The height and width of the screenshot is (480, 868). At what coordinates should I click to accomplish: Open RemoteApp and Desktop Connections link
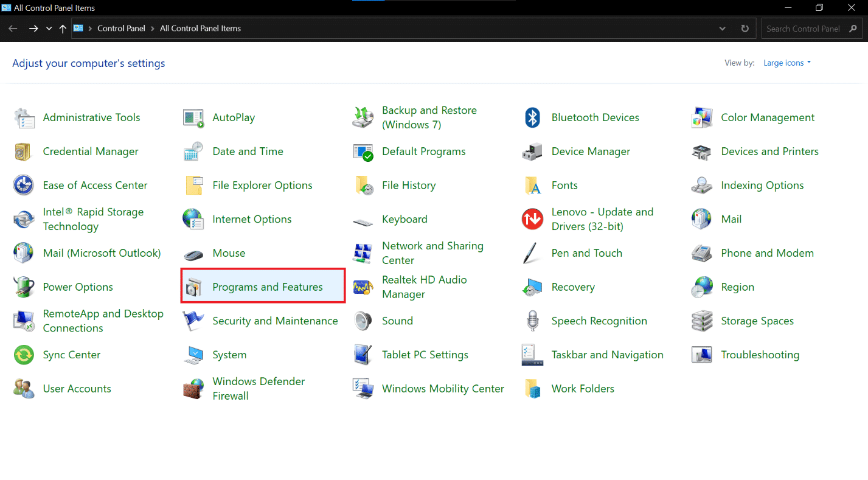click(x=103, y=321)
